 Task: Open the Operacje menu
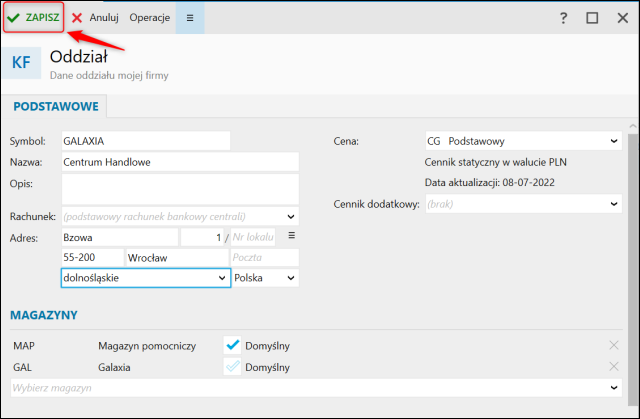[149, 18]
